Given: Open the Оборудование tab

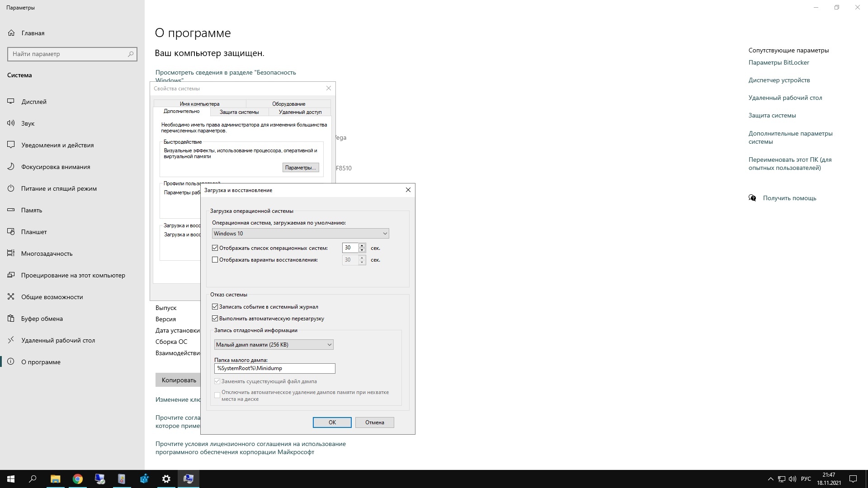Looking at the screenshot, I should 288,104.
